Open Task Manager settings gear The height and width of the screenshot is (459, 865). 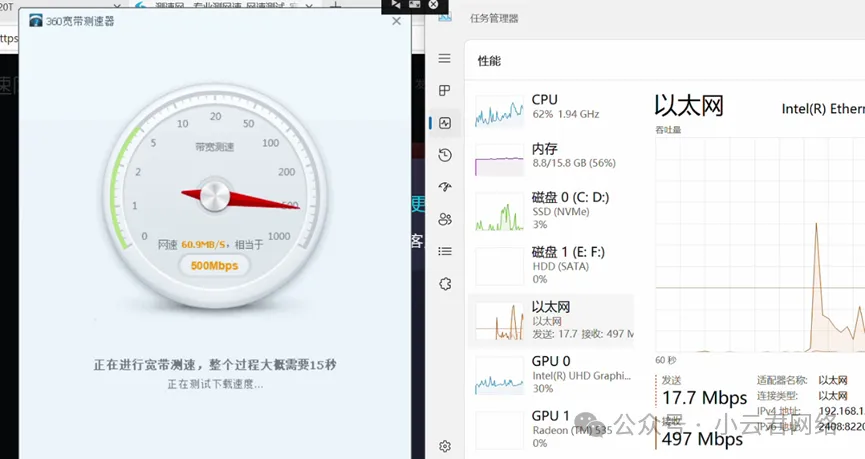(x=445, y=446)
